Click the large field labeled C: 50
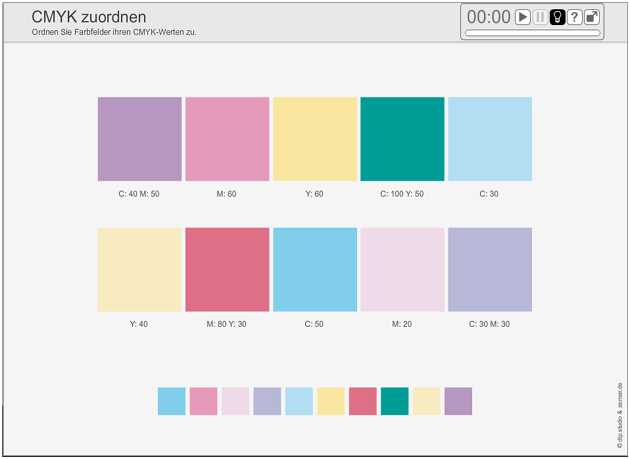 [315, 269]
